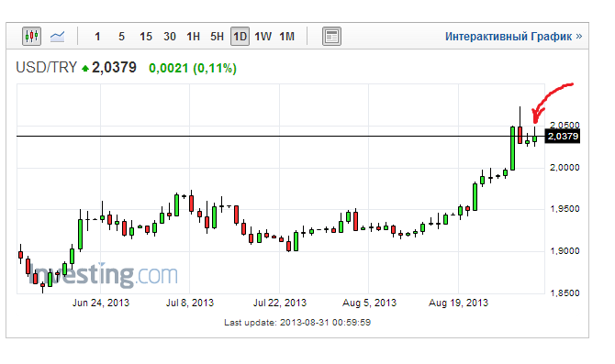Select the active 1D interval

point(240,37)
